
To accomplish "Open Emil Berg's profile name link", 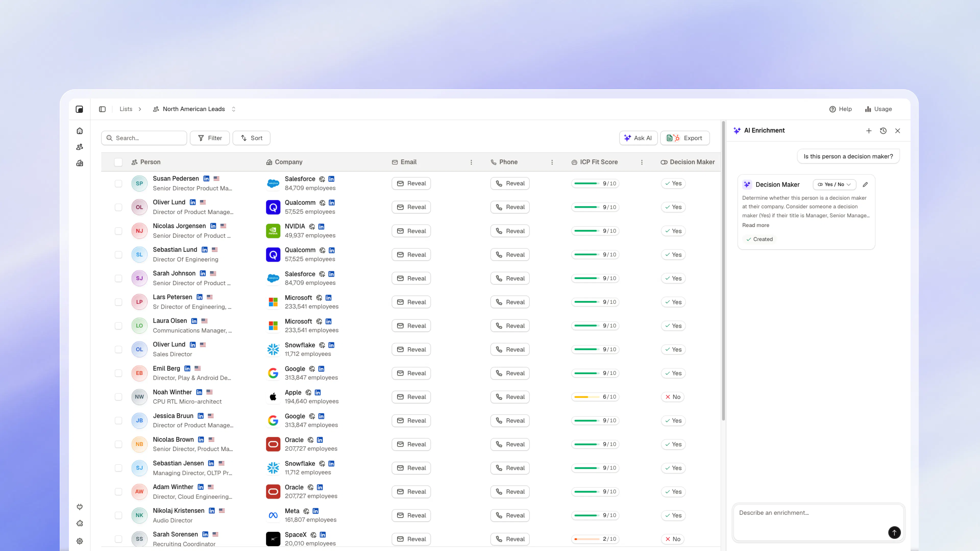I will coord(166,368).
